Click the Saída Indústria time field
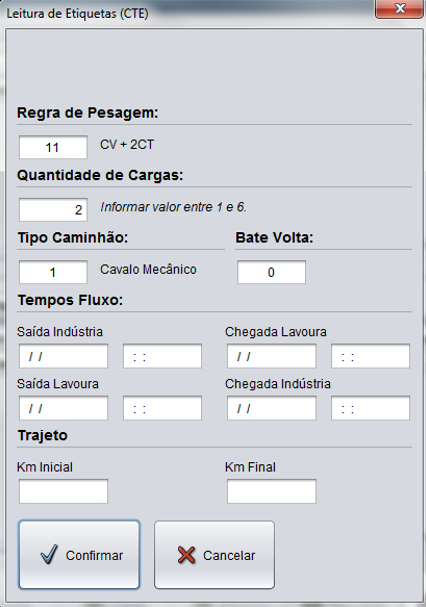This screenshot has height=607, width=426. [x=162, y=356]
